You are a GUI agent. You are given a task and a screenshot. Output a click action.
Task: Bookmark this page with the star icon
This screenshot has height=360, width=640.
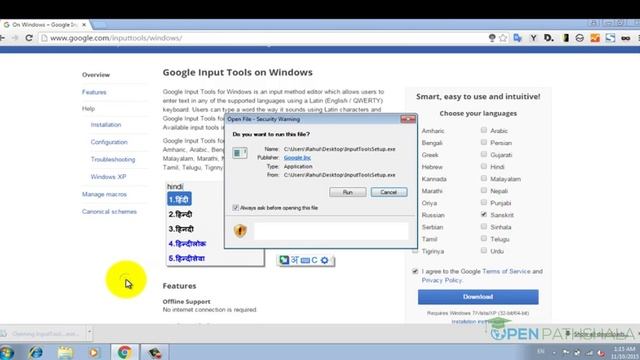click(503, 38)
